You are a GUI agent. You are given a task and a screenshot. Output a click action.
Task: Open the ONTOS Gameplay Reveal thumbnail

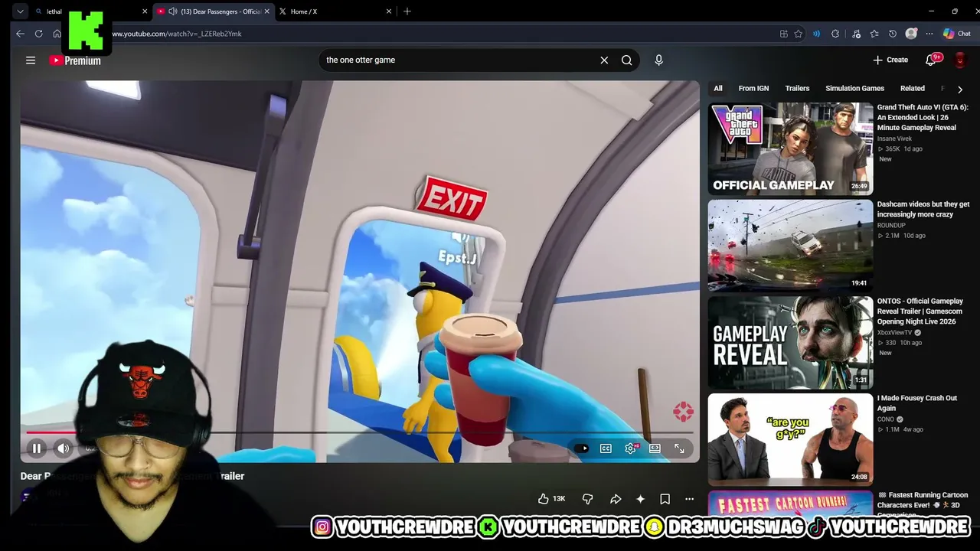[x=790, y=343]
